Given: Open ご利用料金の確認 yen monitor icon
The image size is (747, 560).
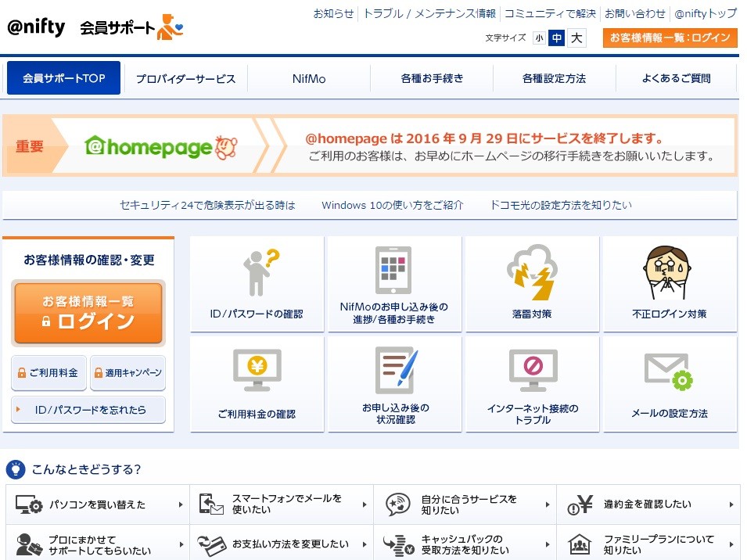Looking at the screenshot, I should [257, 370].
